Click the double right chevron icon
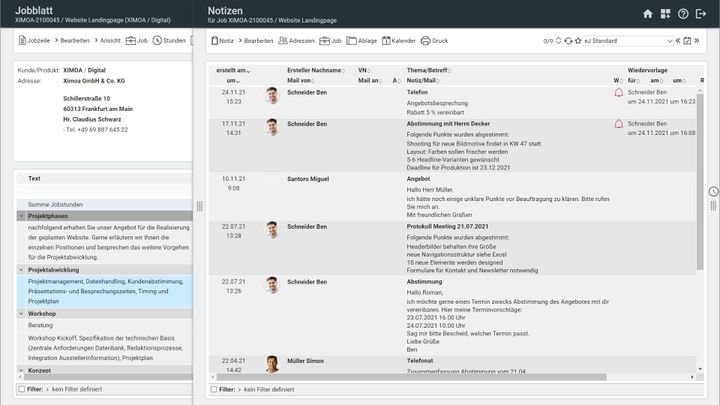The image size is (720, 405). [697, 40]
